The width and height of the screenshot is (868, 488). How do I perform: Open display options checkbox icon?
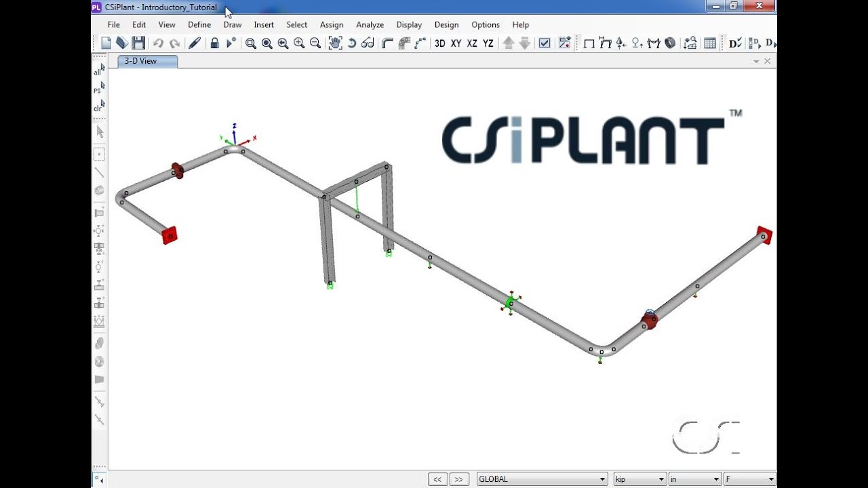(x=545, y=43)
